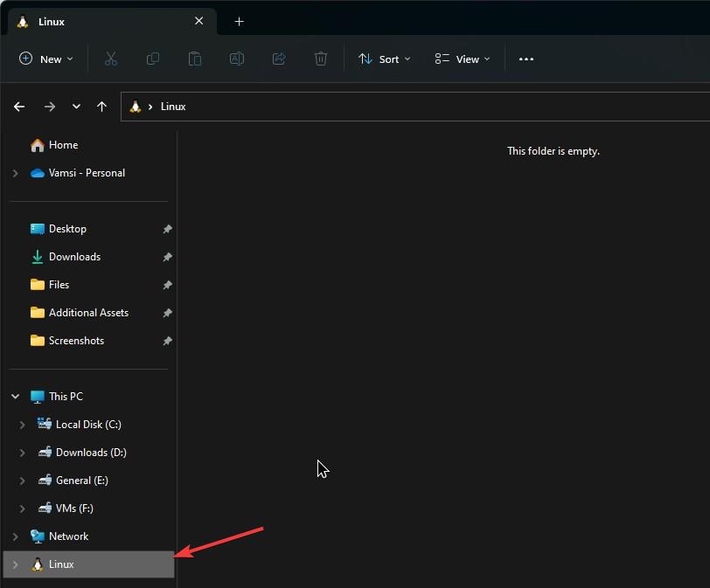Click the Share icon in the toolbar

click(279, 59)
